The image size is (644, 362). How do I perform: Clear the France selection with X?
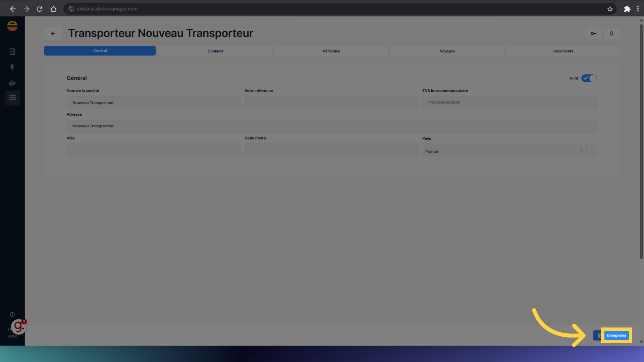point(581,150)
